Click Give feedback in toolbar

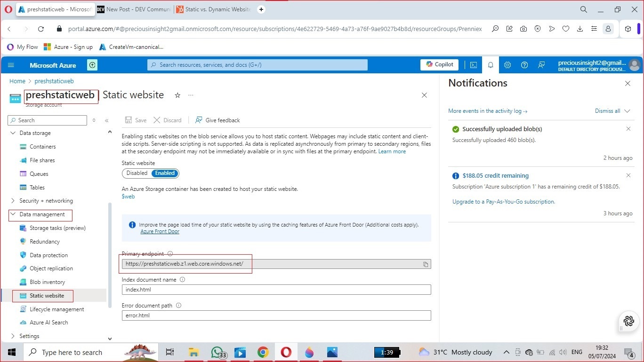217,120
